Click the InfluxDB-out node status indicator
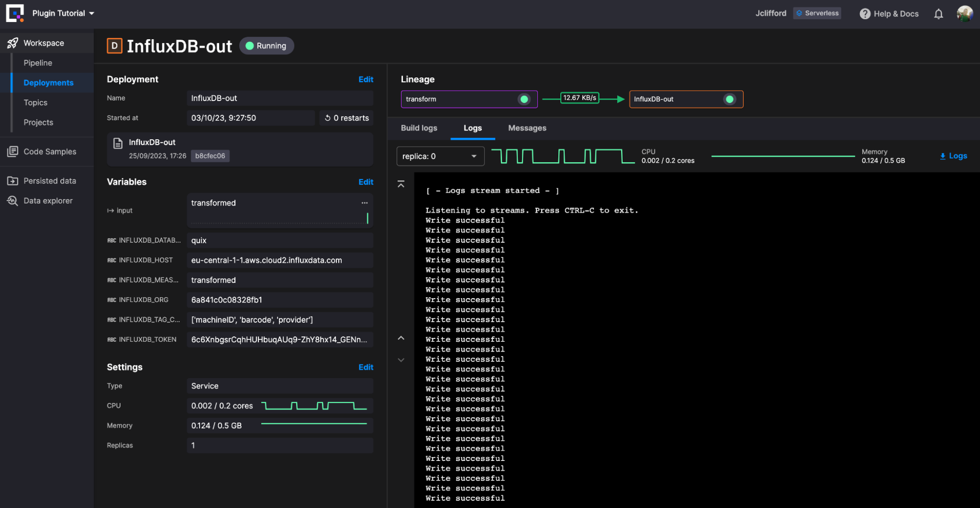The height and width of the screenshot is (508, 980). click(729, 99)
